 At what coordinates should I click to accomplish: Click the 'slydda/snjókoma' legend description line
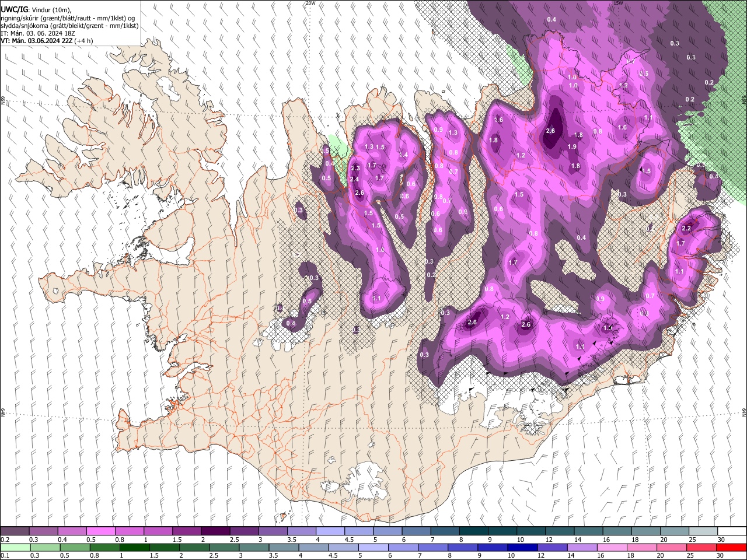(69, 26)
